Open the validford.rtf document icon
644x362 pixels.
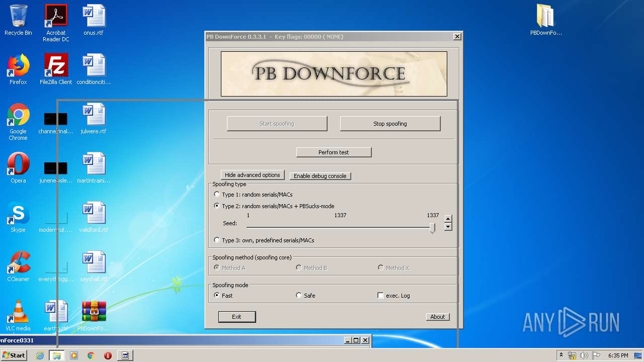coord(94,217)
